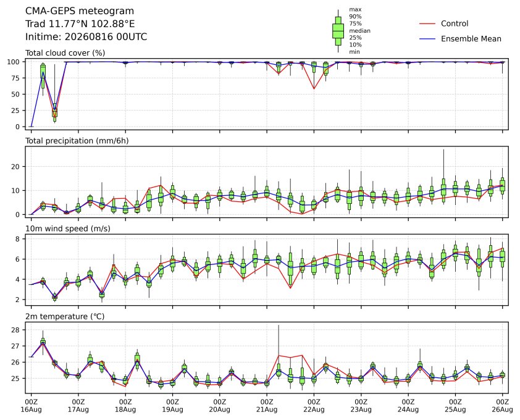Click the 8 tick on wind speed axis
The height and width of the screenshot is (420, 520).
pos(18,239)
